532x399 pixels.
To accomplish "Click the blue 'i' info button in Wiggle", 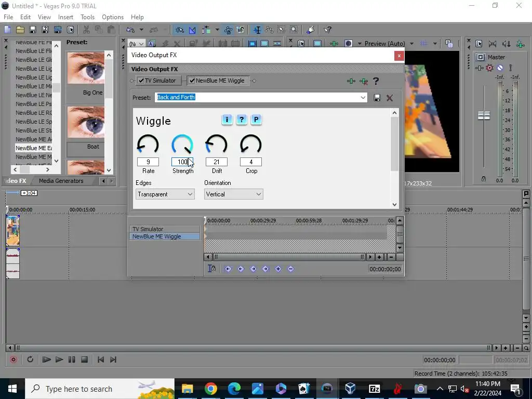I will [227, 119].
